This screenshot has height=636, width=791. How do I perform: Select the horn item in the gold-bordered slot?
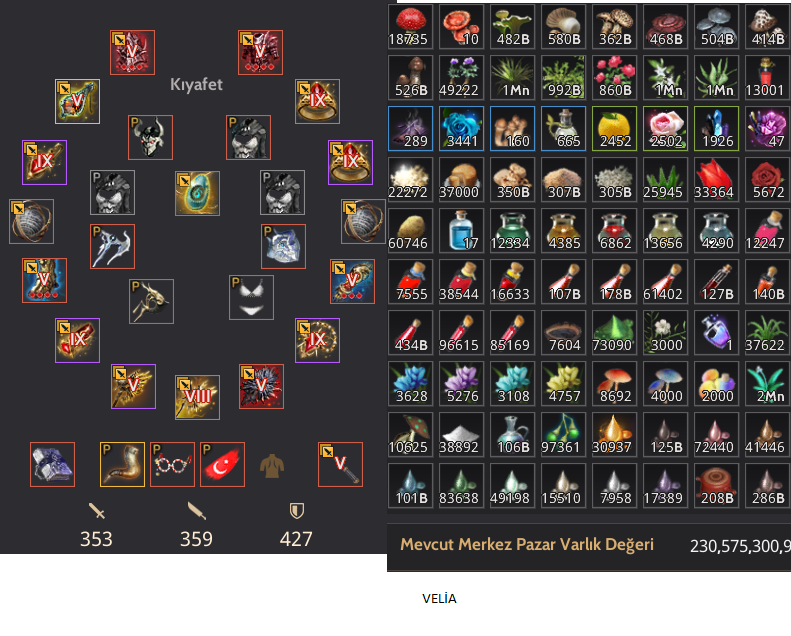[122, 465]
